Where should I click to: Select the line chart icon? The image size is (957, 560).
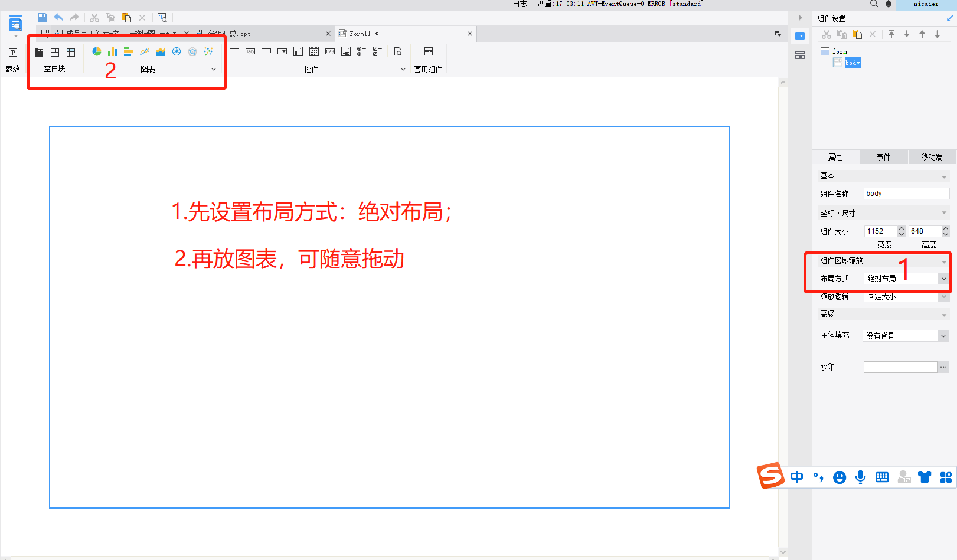(145, 52)
